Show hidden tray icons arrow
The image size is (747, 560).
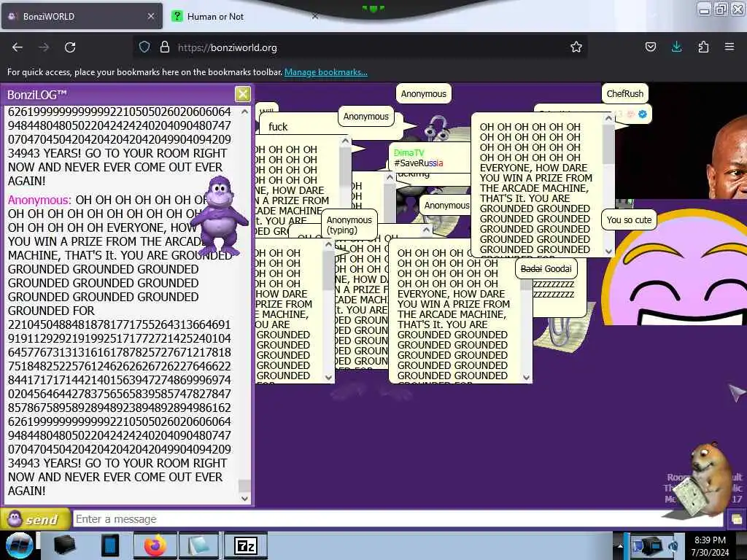pyautogui.click(x=620, y=545)
